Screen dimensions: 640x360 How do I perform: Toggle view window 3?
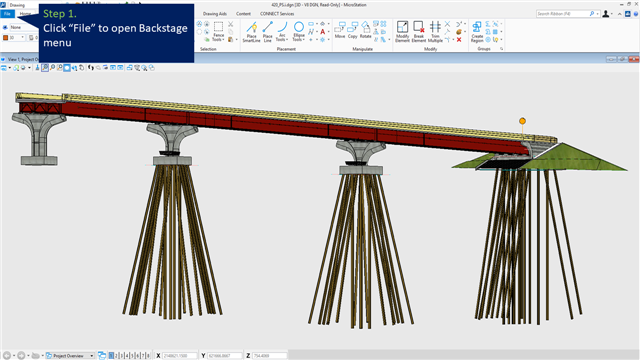pyautogui.click(x=122, y=356)
